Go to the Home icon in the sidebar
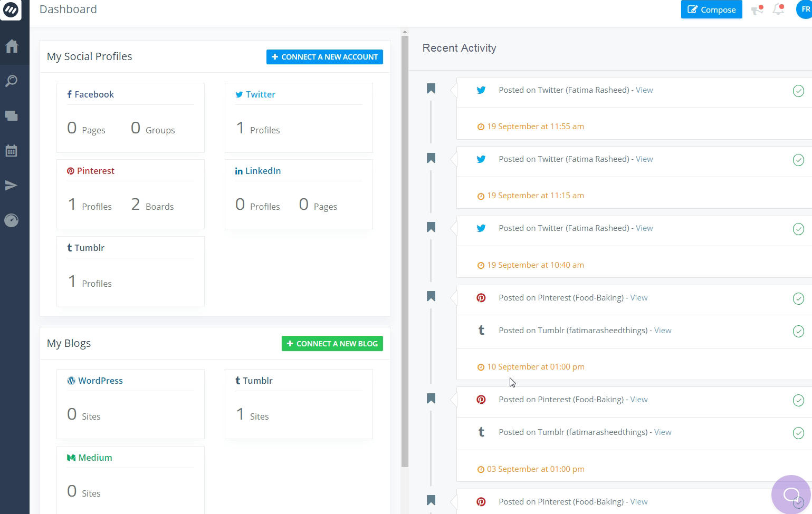 (12, 46)
